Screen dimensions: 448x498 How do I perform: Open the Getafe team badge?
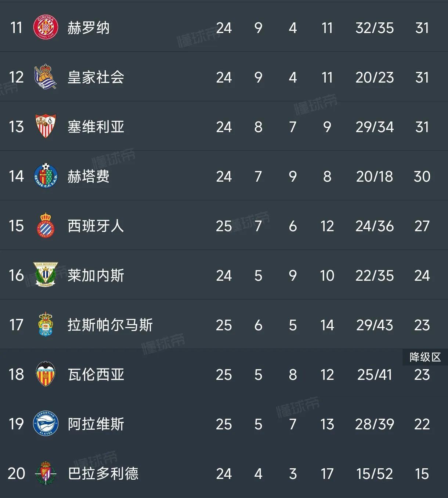click(x=45, y=176)
